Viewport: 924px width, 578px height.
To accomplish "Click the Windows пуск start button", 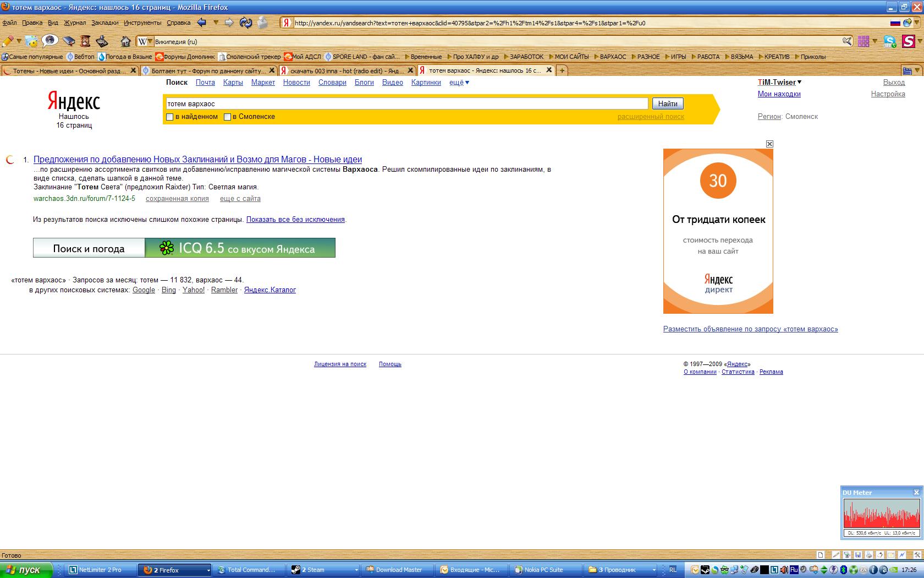I will [26, 570].
